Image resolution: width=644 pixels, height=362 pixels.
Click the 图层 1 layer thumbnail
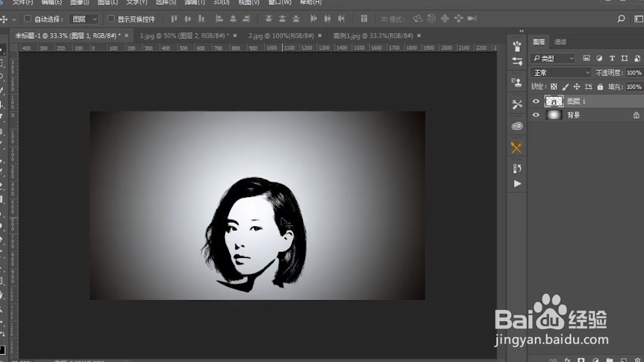[554, 101]
